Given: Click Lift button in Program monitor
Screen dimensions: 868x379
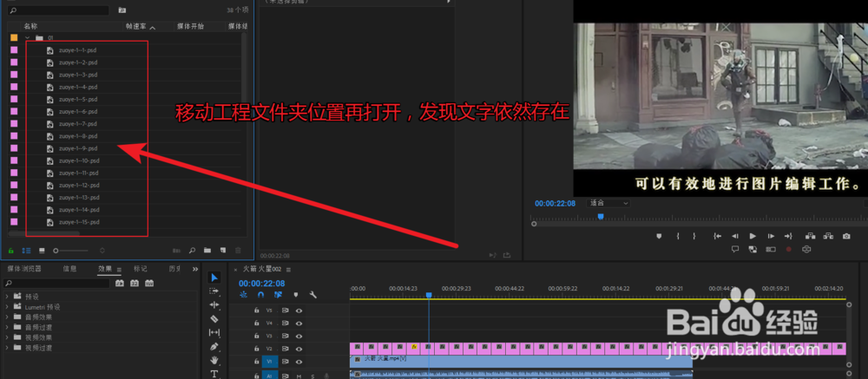Looking at the screenshot, I should point(811,236).
